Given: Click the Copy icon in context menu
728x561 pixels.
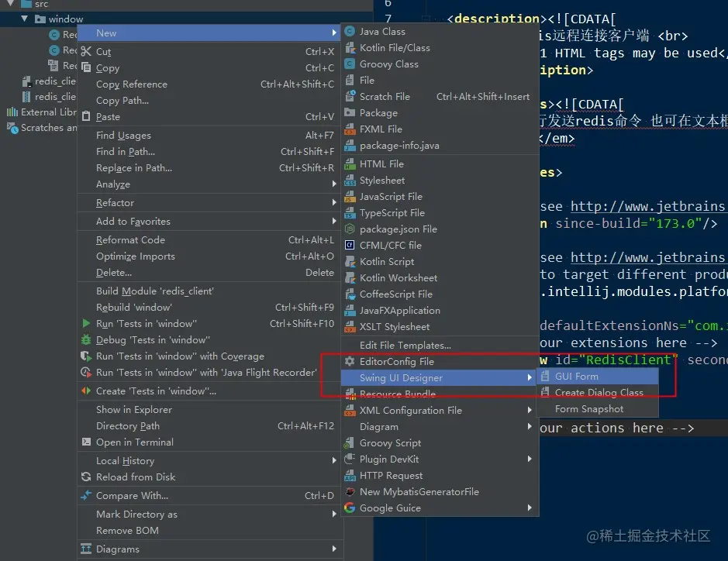Looking at the screenshot, I should tap(86, 67).
